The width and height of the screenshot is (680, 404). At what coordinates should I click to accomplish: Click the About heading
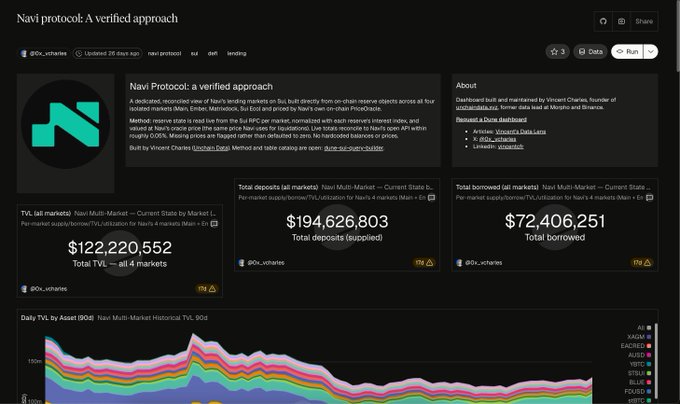(466, 86)
